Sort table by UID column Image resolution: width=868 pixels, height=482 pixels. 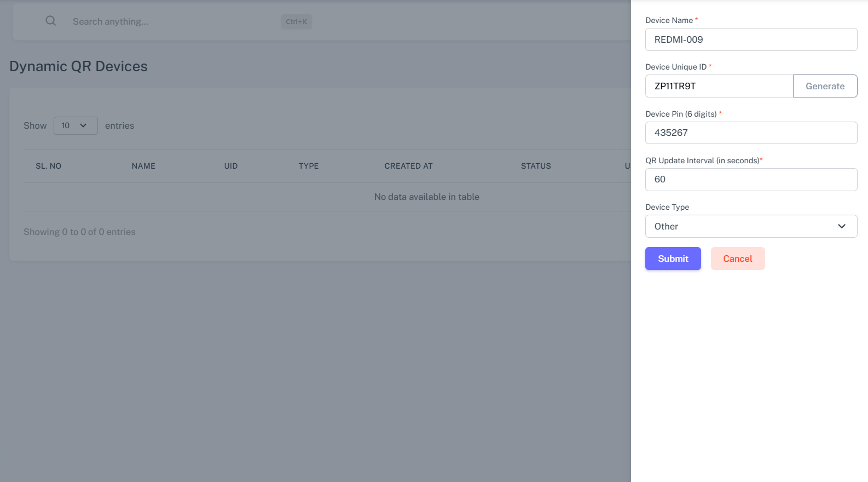click(231, 166)
